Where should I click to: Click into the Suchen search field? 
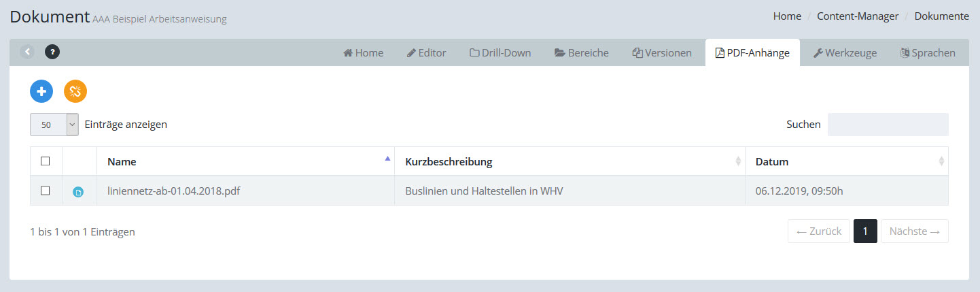click(x=888, y=125)
